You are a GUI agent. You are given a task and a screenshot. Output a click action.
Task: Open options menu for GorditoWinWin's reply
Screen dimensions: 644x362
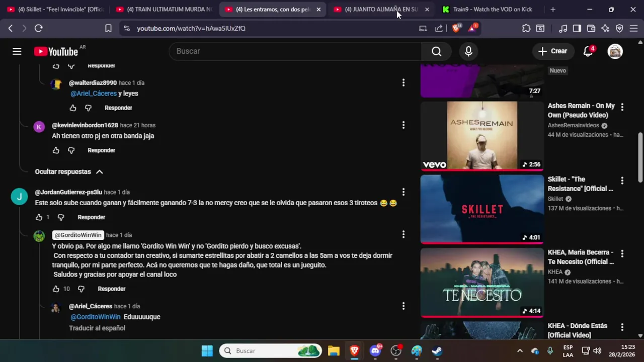[x=403, y=234]
